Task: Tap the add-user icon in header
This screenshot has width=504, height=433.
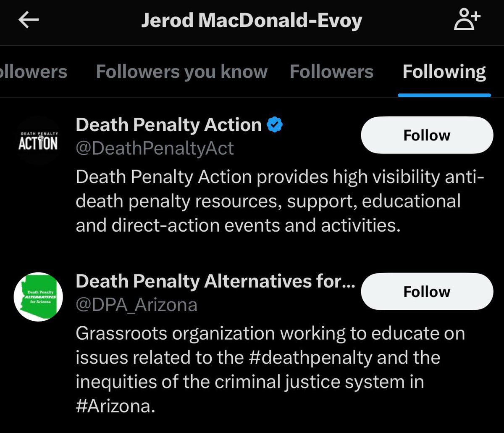Action: pyautogui.click(x=467, y=21)
